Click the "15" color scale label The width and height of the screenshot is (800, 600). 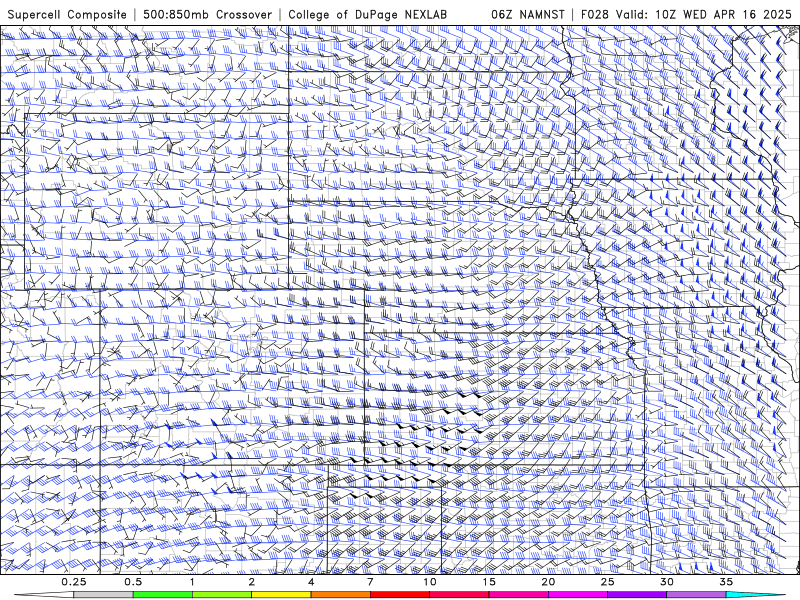pyautogui.click(x=489, y=582)
